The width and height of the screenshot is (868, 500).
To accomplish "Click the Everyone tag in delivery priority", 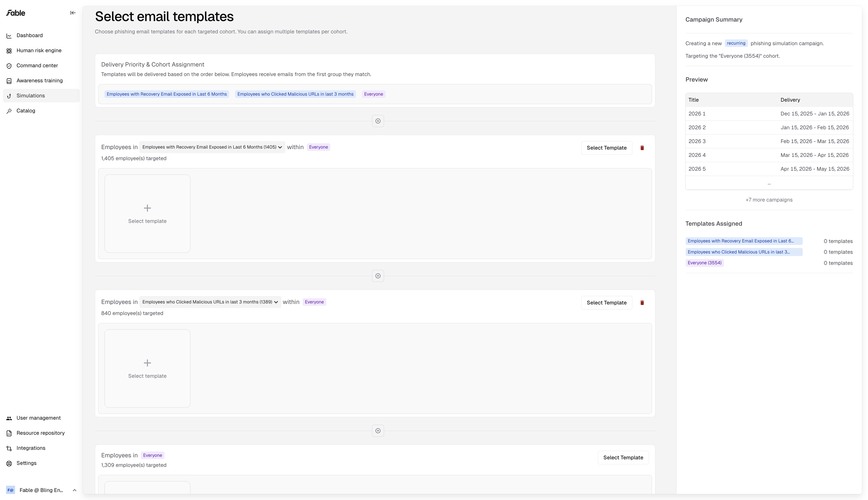I will pyautogui.click(x=373, y=94).
